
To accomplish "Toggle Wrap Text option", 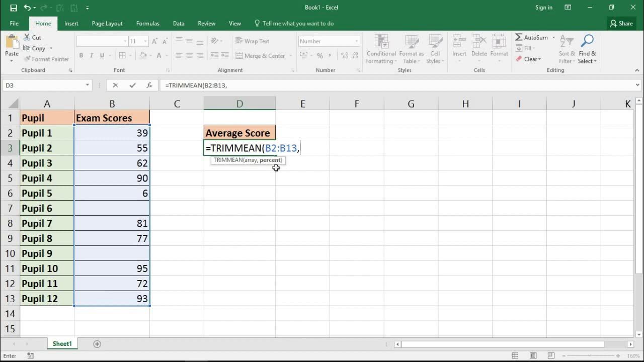I will pos(252,41).
